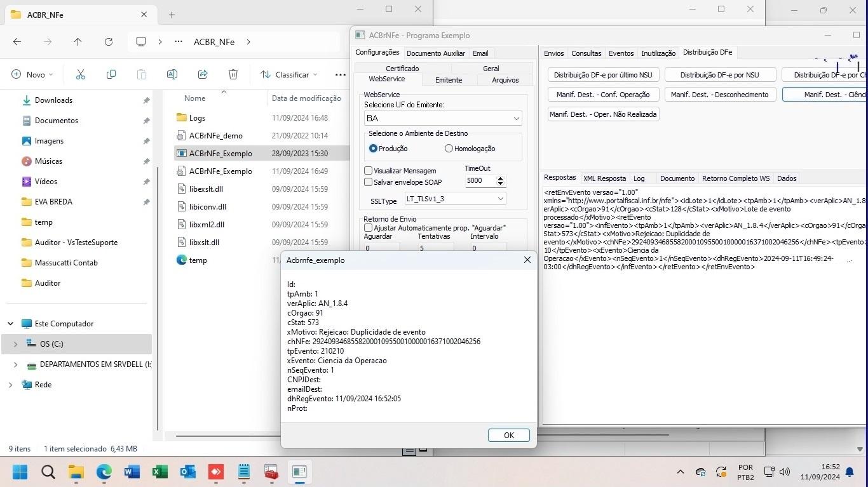Viewport: 868px width, 487px height.
Task: Click the Share icon in Explorer toolbar
Action: pos(203,74)
